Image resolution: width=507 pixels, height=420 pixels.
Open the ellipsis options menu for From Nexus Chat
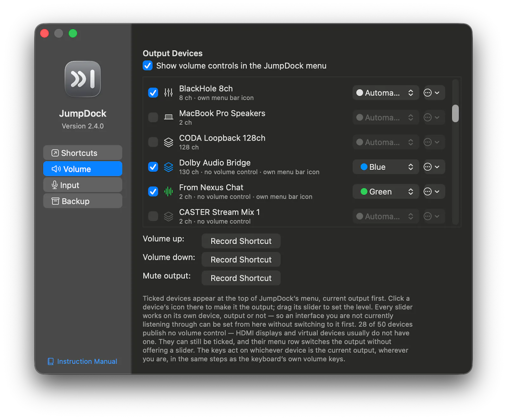pyautogui.click(x=432, y=191)
